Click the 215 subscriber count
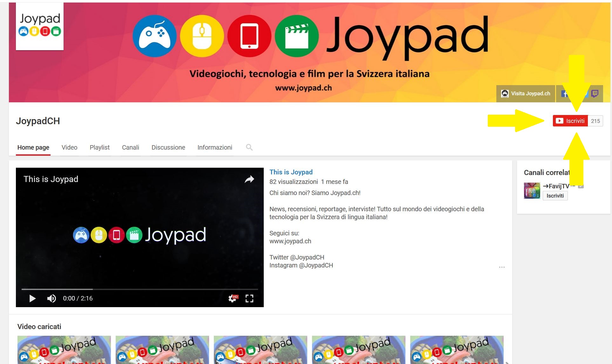612x364 pixels. [x=595, y=121]
